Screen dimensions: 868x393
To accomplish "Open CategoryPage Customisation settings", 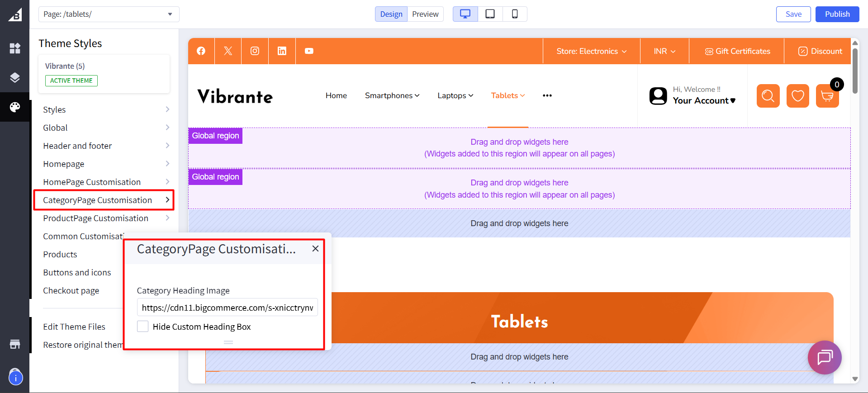I will [106, 200].
